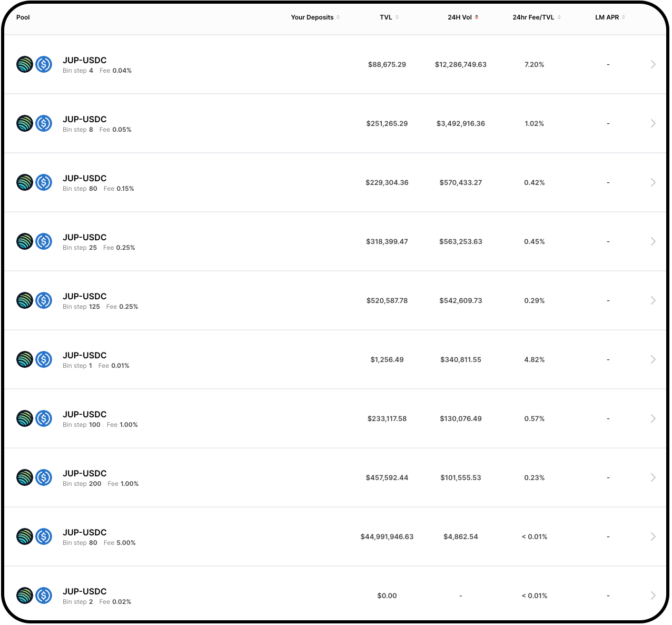Viewport: 672px width, 625px height.
Task: Select pool row with $563,253.63 volume
Action: tap(460, 241)
